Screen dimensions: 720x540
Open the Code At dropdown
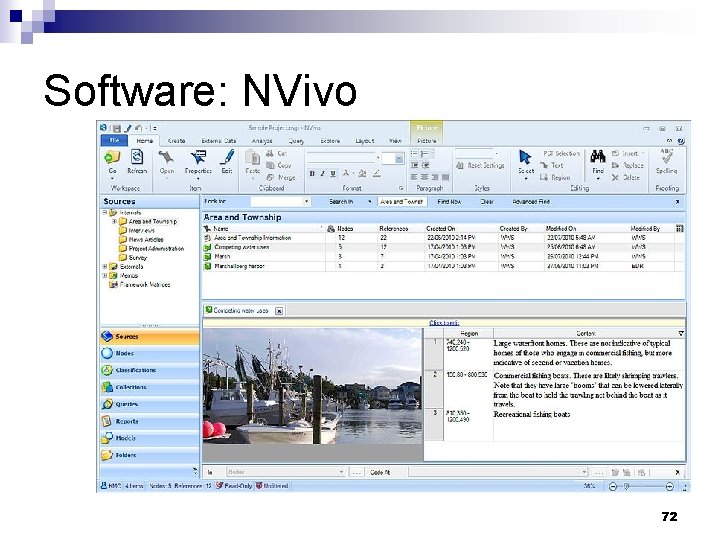pos(584,472)
